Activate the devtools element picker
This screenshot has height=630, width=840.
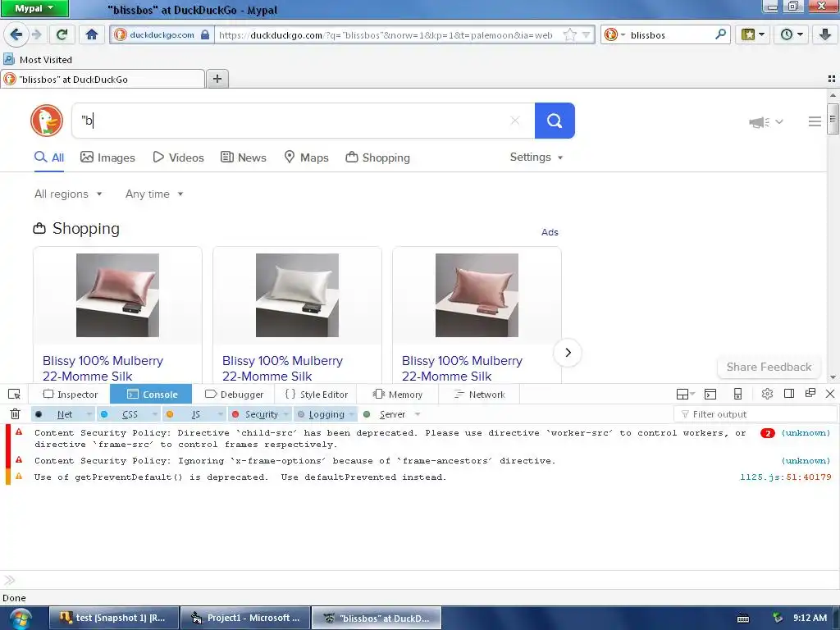(15, 395)
